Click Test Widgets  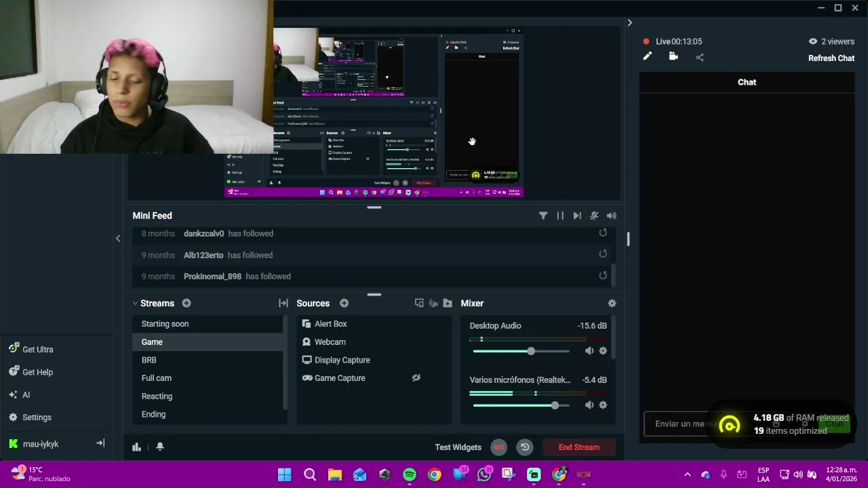click(458, 447)
